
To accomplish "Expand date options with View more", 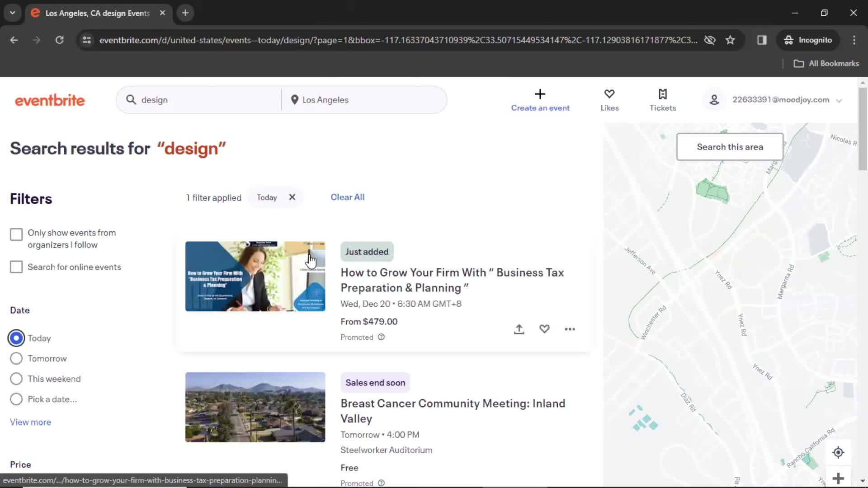I will tap(30, 422).
